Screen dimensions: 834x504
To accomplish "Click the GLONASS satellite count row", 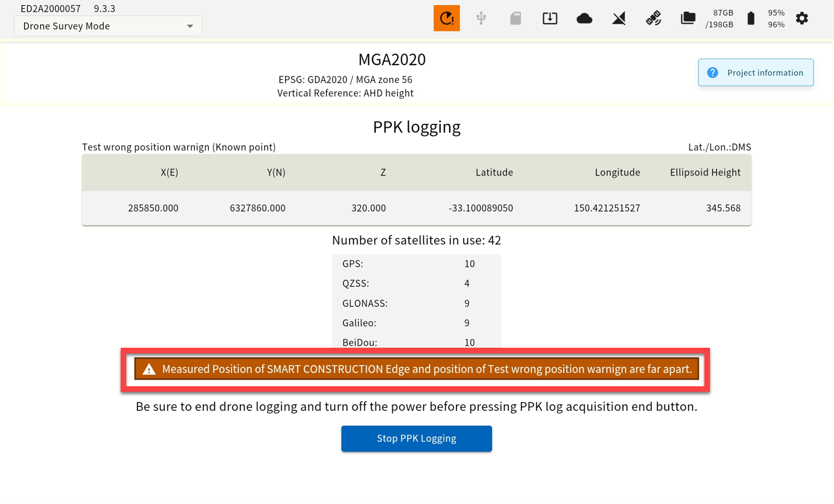I will coord(417,304).
